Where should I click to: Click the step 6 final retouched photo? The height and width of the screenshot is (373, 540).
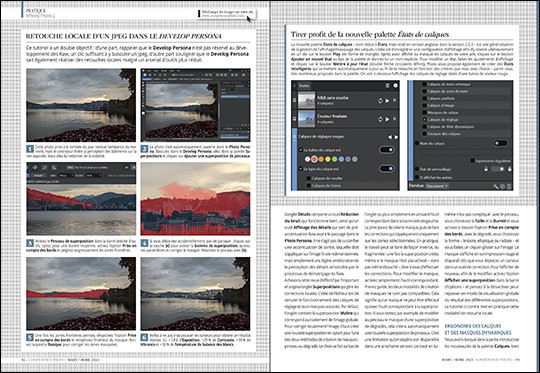(195, 293)
